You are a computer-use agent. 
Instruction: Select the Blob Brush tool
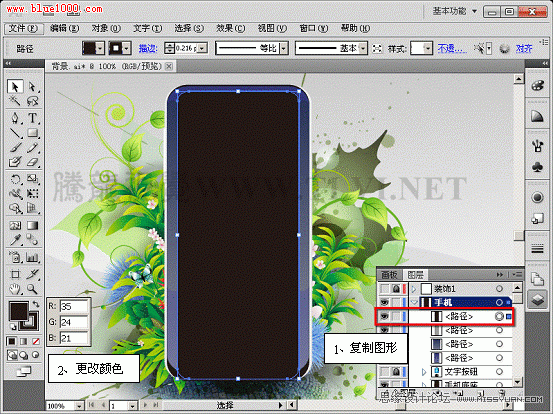15,162
